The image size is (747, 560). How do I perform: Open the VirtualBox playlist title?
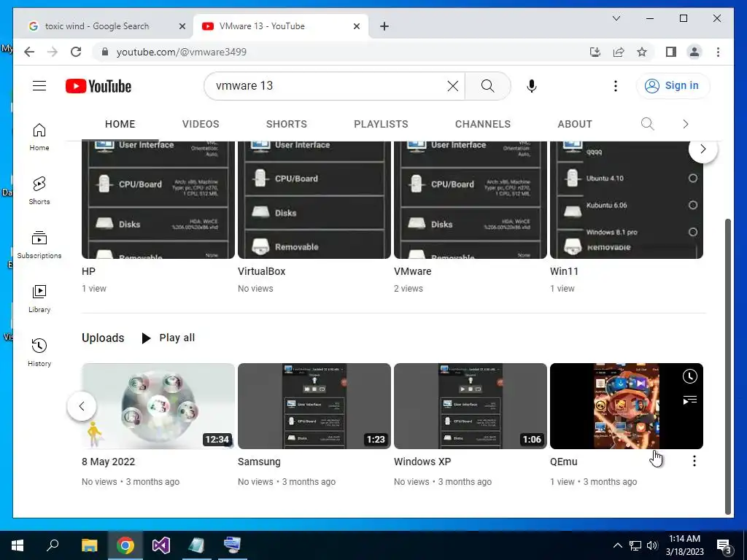pos(262,271)
